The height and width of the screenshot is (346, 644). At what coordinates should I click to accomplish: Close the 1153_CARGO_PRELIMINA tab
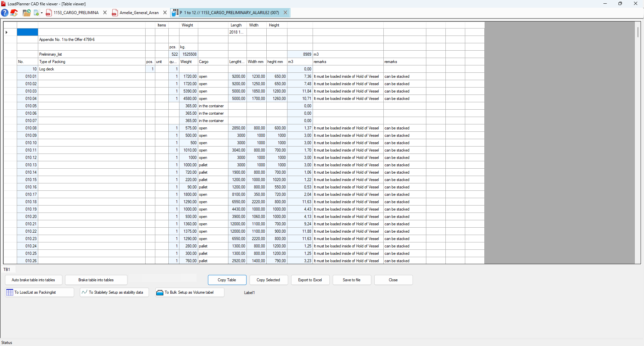(x=105, y=13)
